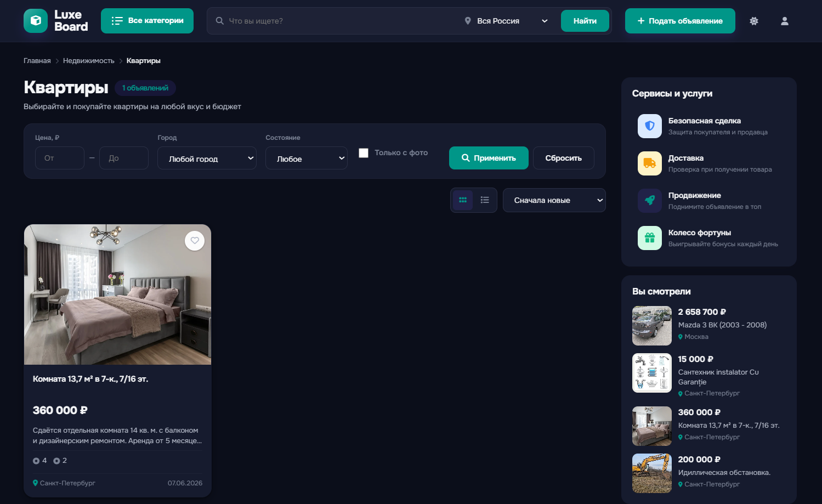The width and height of the screenshot is (822, 504).
Task: Apply filters with Применить button
Action: tap(489, 158)
